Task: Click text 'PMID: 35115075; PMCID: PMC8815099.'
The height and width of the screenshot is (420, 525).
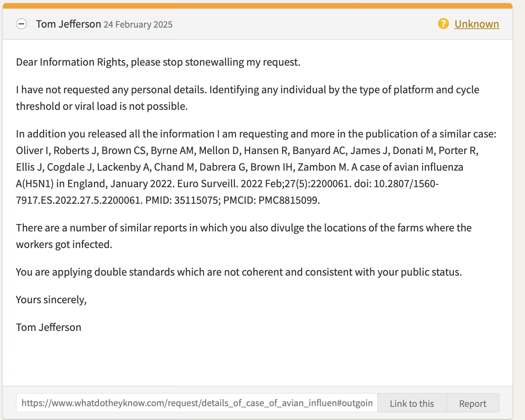Action: [x=232, y=200]
